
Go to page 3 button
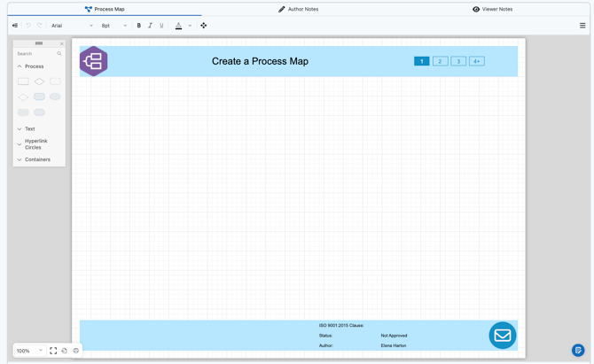458,61
